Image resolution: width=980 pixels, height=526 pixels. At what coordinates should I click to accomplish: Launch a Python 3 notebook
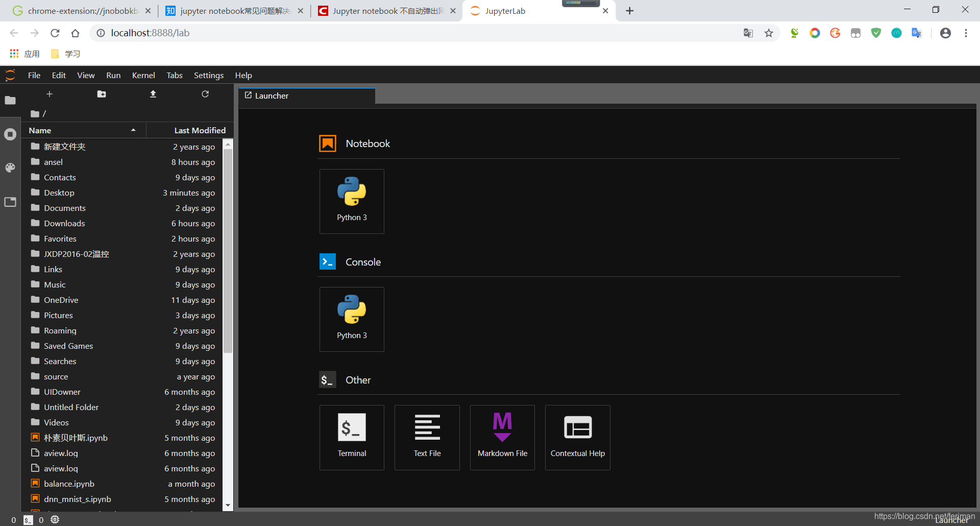352,201
